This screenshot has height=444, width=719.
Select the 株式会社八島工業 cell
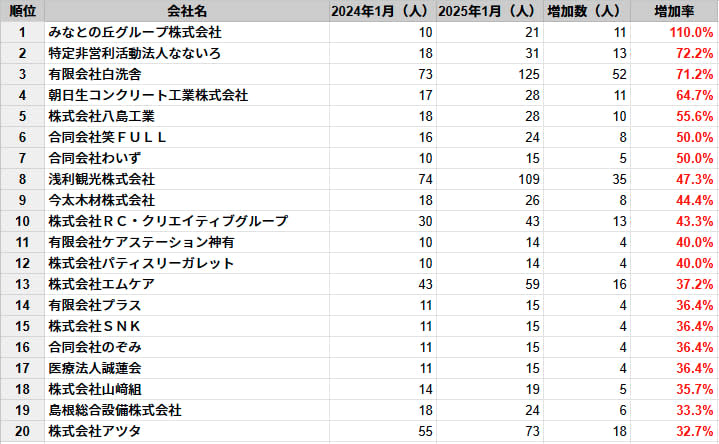102,116
